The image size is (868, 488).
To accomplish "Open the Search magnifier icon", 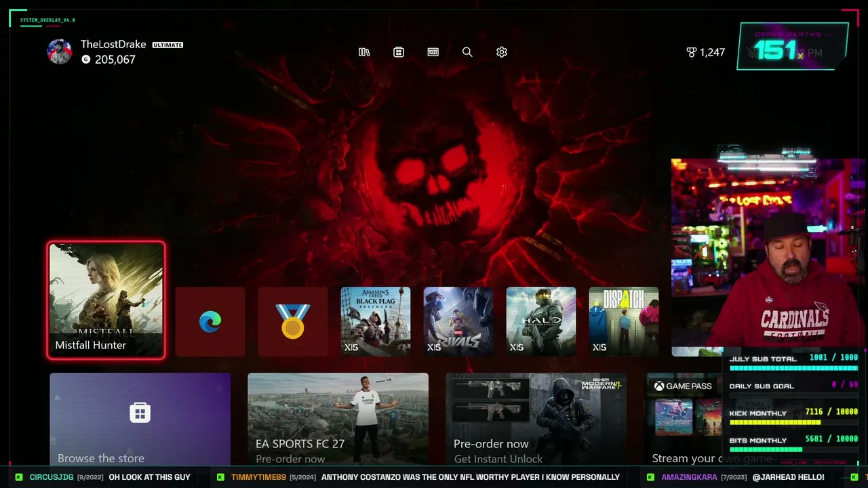I will coord(467,52).
